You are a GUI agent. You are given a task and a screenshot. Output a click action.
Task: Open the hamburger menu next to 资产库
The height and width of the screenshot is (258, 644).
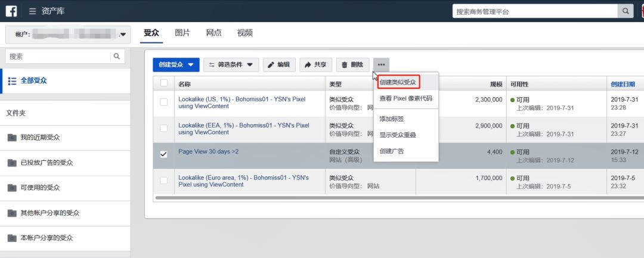tap(32, 11)
